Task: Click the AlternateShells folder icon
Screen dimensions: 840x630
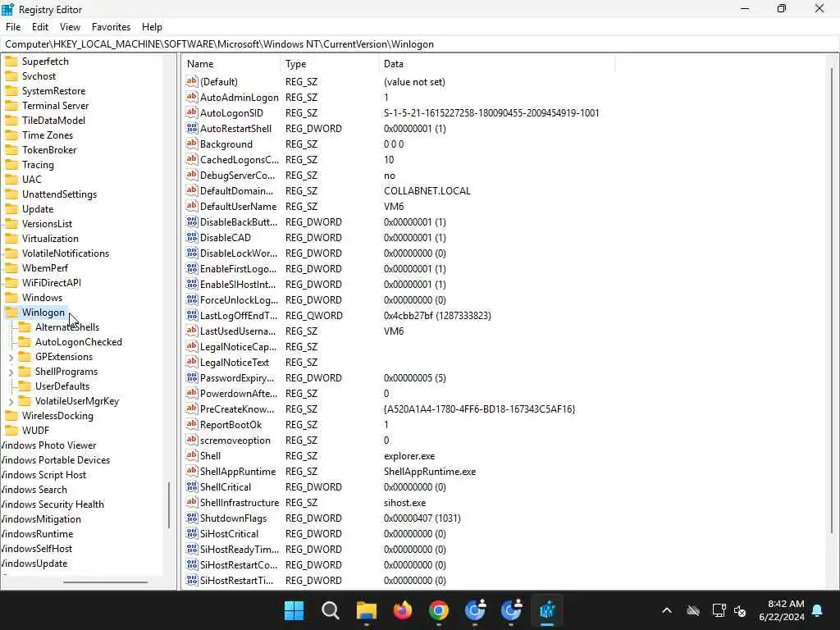Action: (25, 326)
